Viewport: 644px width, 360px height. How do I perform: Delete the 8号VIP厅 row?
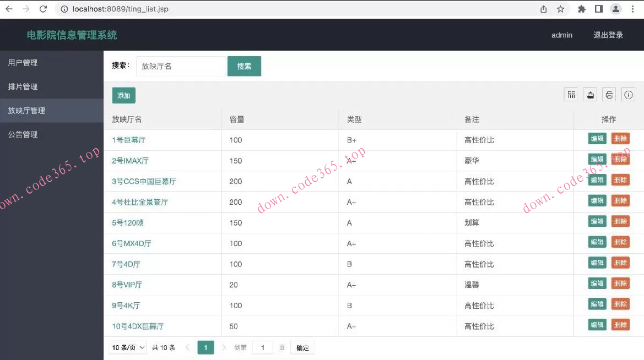(x=620, y=283)
